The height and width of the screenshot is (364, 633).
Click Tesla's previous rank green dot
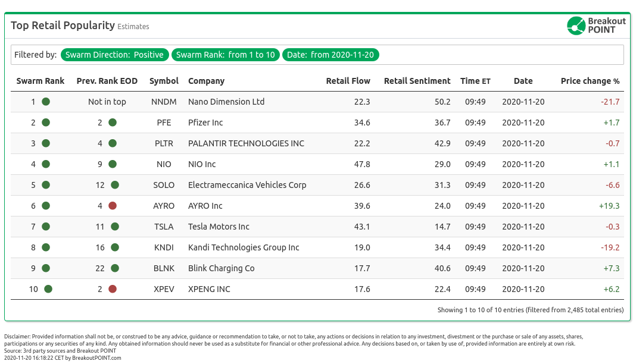pos(115,227)
